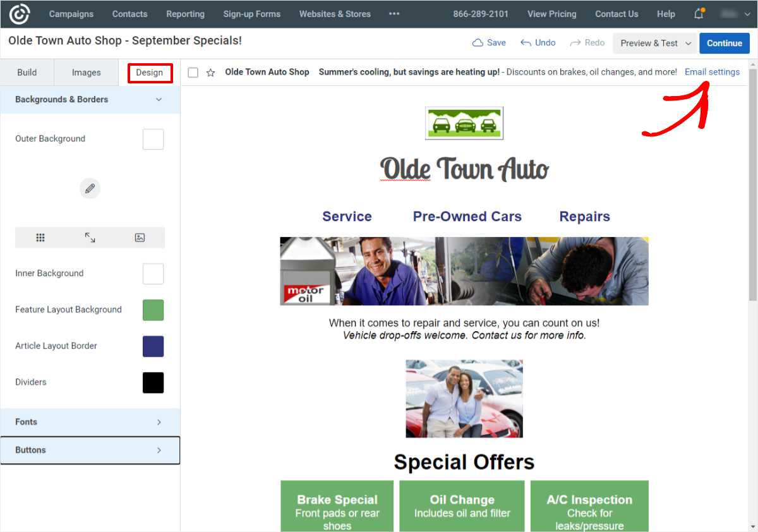The image size is (758, 532).
Task: Click the Constant Contact logo
Action: pyautogui.click(x=18, y=13)
